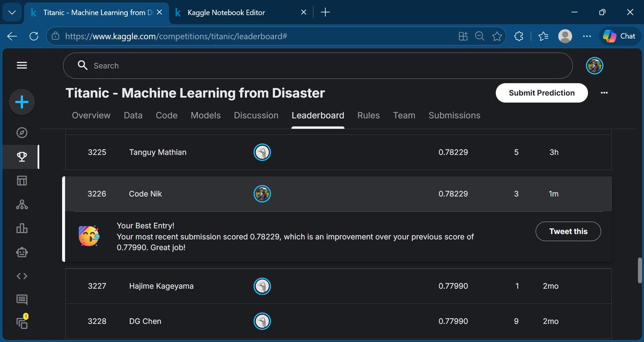
Task: Open the sidebar icon with notification badge
Action: pos(21,323)
